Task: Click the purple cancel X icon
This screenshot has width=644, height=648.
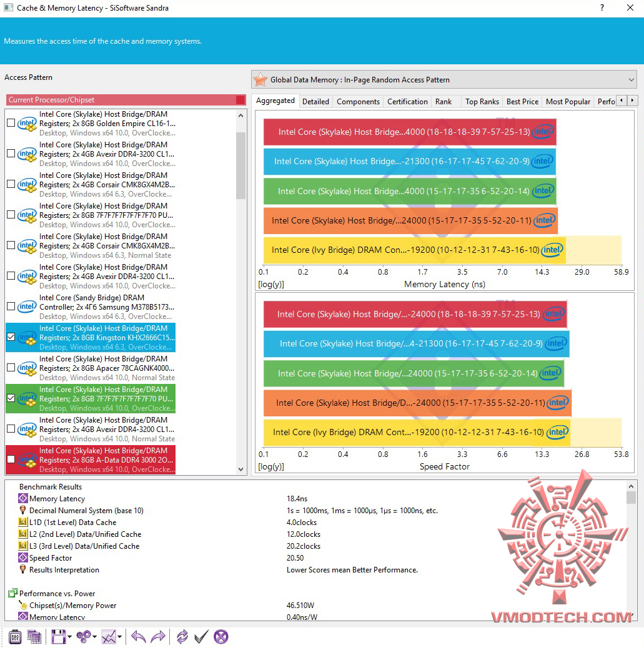Action: pyautogui.click(x=221, y=636)
